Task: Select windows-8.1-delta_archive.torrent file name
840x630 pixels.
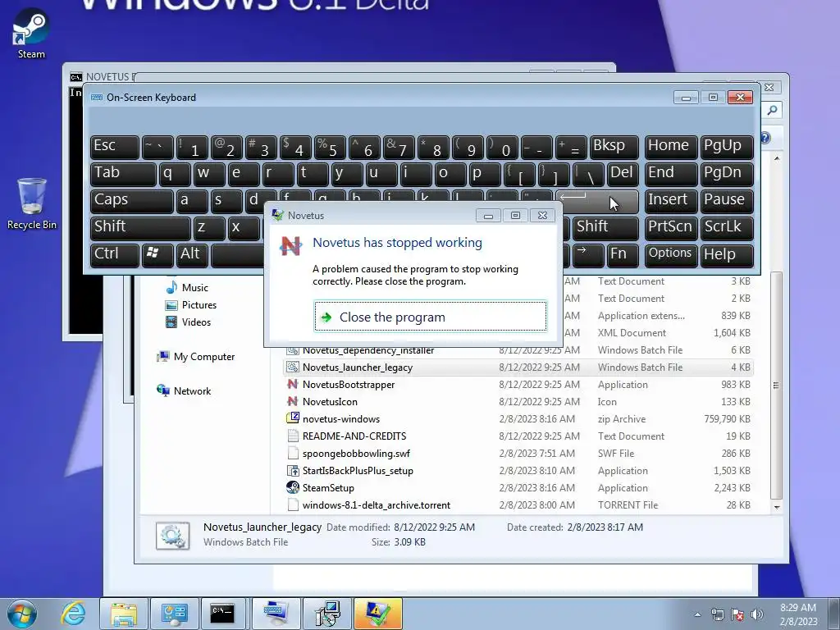Action: click(376, 504)
